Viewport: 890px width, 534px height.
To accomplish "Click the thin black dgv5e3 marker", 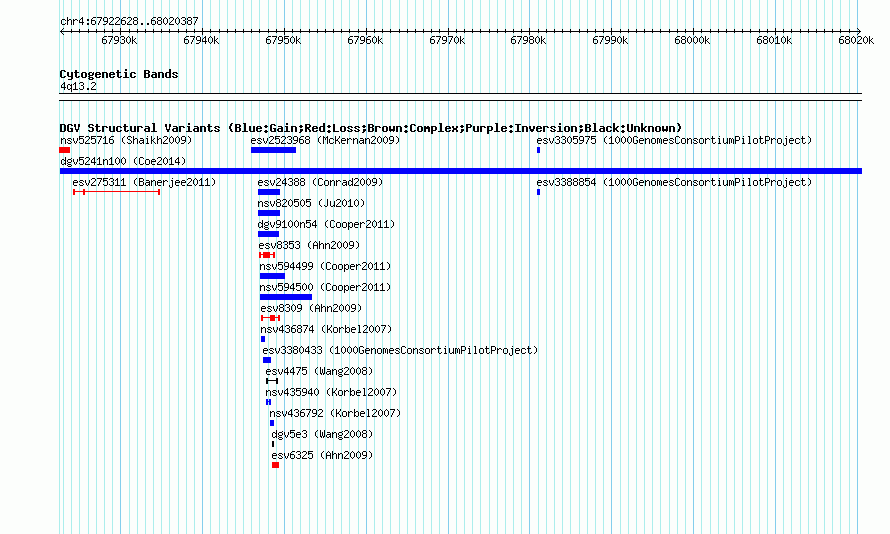I will click(273, 444).
